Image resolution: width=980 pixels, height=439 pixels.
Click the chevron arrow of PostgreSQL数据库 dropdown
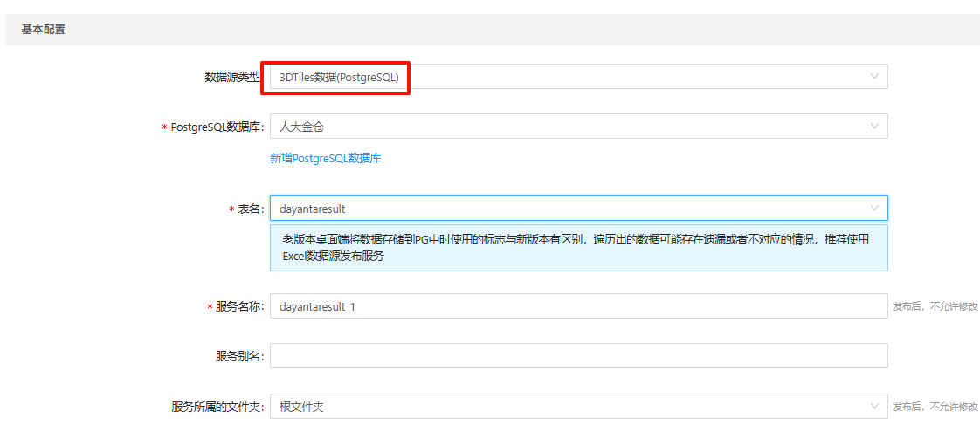click(874, 127)
